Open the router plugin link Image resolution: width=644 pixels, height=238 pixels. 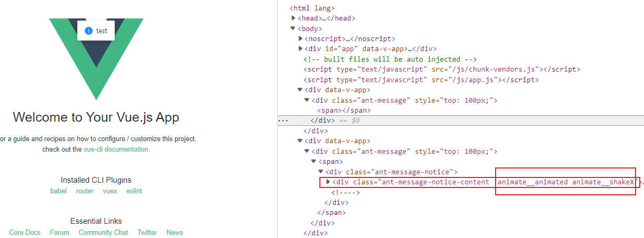(x=85, y=191)
